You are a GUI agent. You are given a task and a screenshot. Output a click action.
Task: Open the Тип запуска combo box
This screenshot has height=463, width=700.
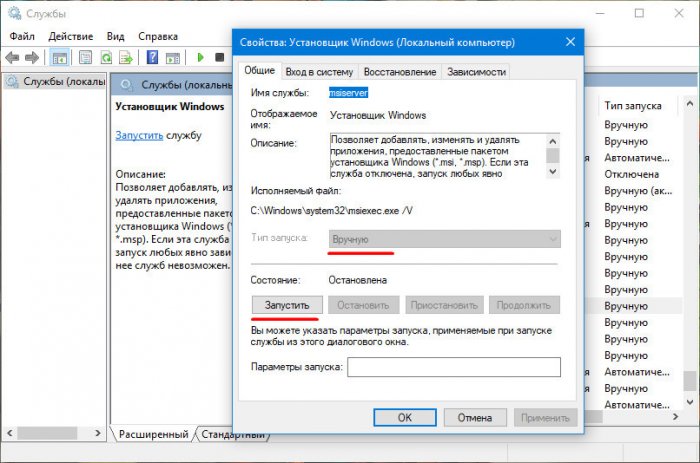coord(445,239)
